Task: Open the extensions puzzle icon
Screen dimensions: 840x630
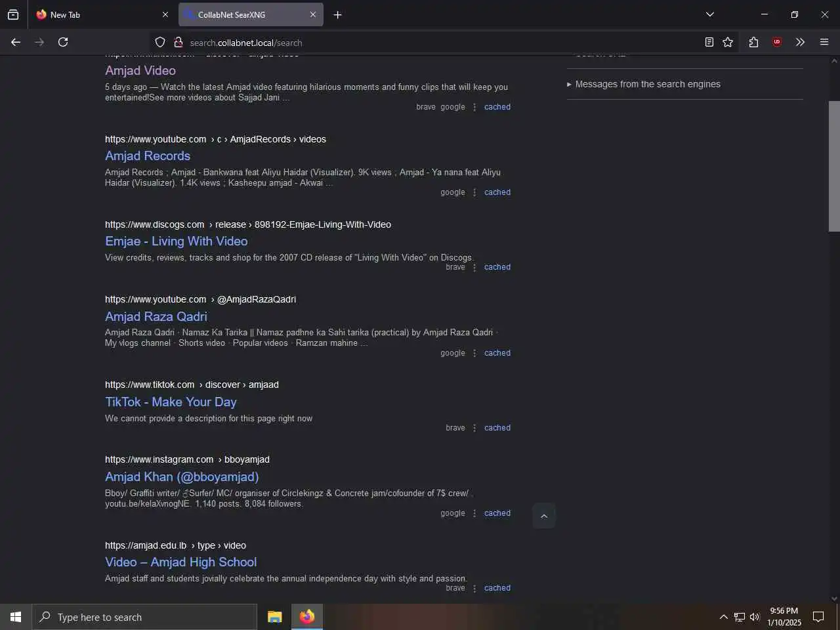Action: 753,42
